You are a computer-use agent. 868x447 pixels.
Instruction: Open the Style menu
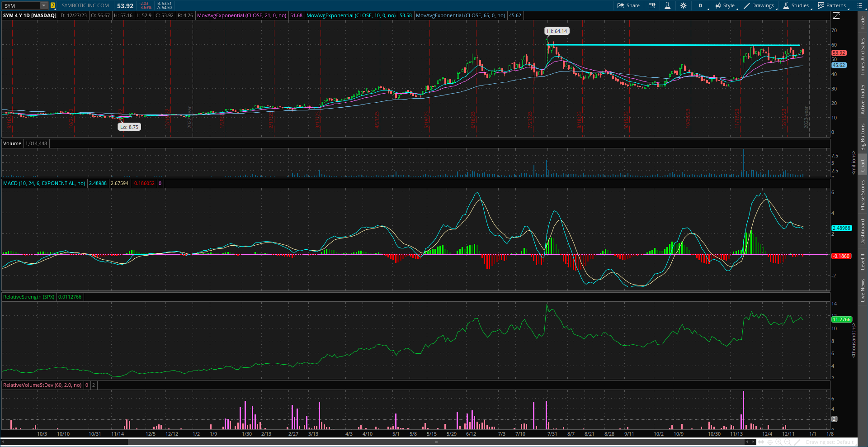pos(725,5)
